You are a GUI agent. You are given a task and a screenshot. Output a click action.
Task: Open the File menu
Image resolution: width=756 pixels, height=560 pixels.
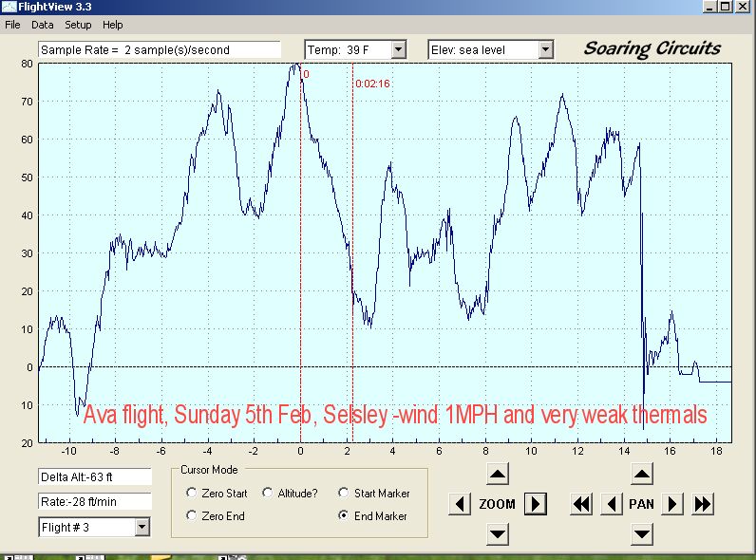pos(12,25)
